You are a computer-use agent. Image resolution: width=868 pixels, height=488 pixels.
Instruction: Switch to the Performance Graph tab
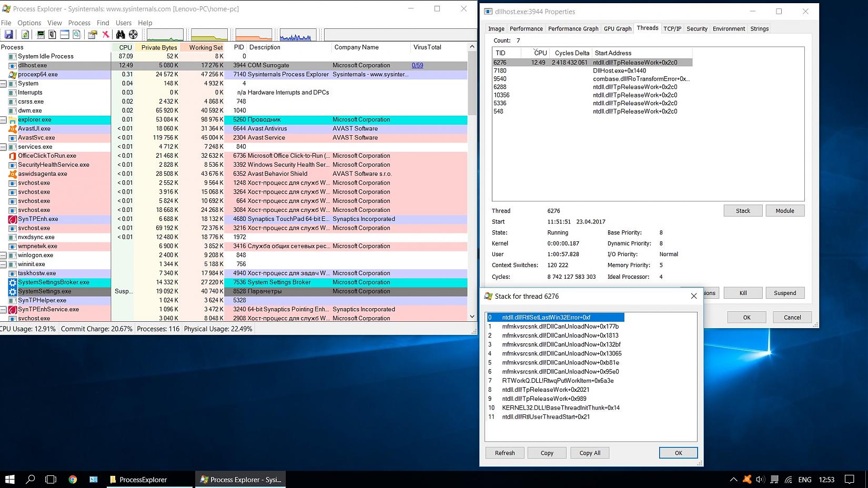tap(573, 29)
